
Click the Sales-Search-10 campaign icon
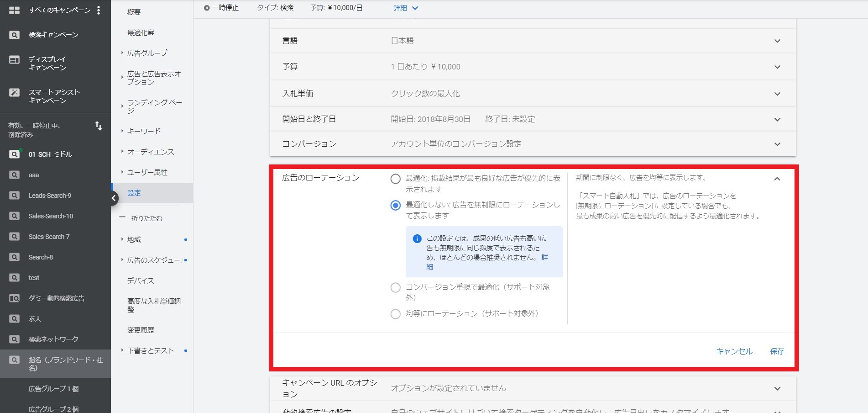pos(14,216)
